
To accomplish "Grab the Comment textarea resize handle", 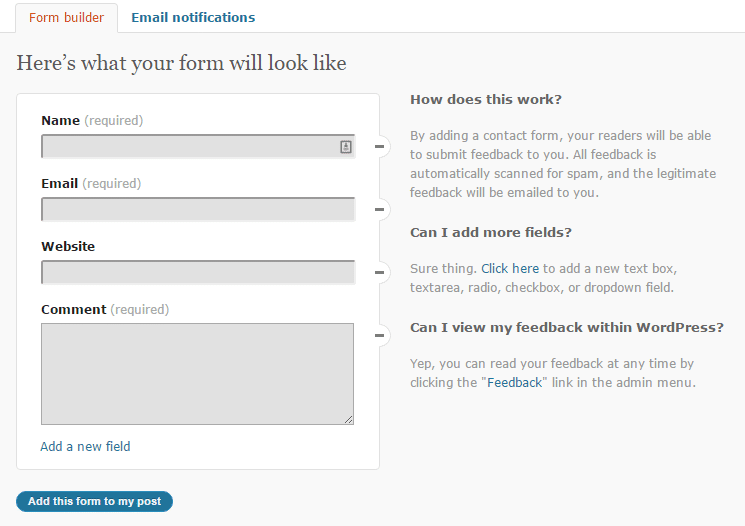I will tap(349, 420).
